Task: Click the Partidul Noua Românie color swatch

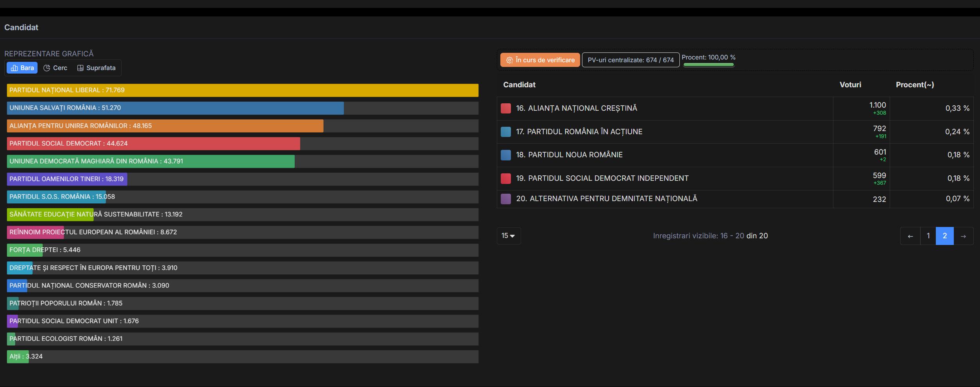Action: 505,155
